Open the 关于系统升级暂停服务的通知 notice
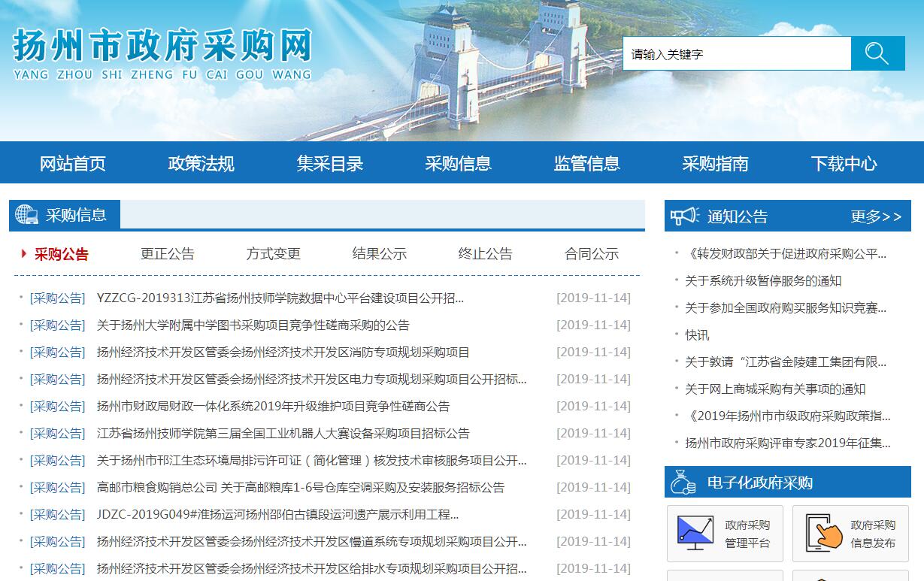The height and width of the screenshot is (581, 924). point(762,281)
